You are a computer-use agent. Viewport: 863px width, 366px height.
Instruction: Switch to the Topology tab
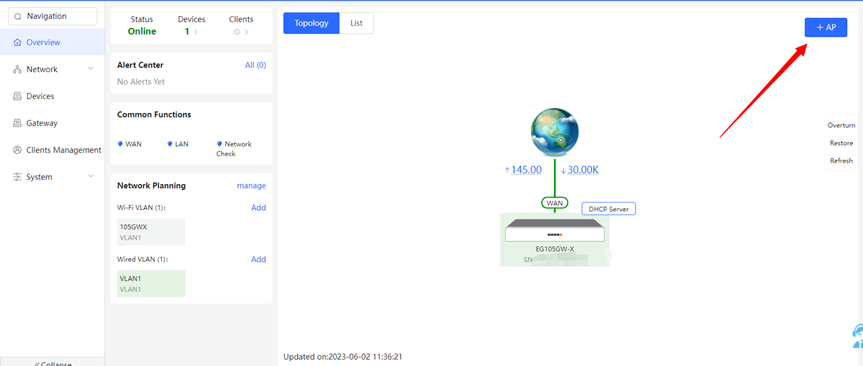pos(312,23)
